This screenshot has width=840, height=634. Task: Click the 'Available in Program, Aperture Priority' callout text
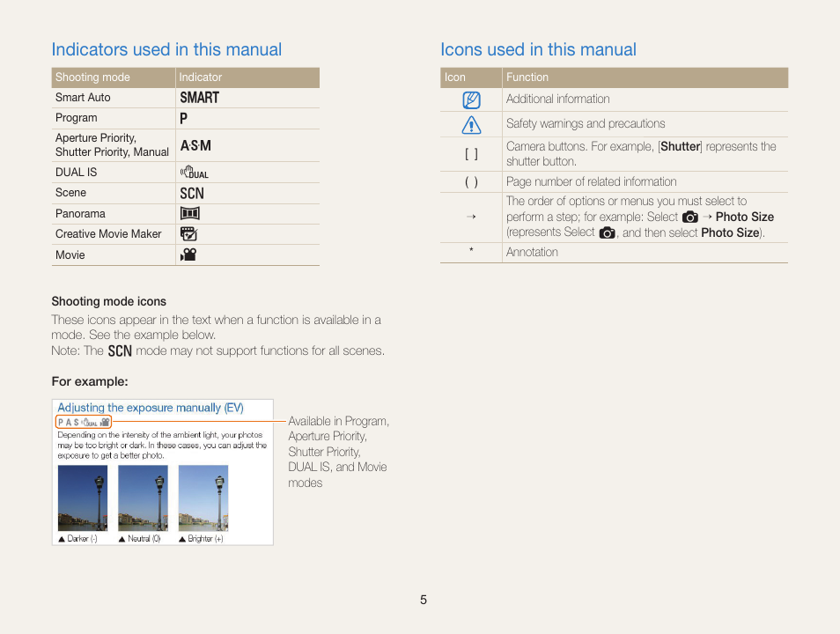[339, 452]
